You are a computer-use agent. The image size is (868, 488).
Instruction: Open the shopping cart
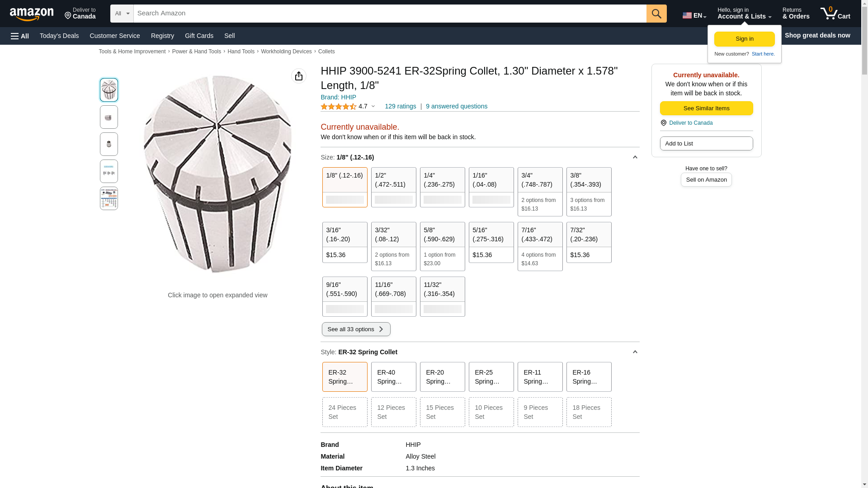[x=835, y=14]
